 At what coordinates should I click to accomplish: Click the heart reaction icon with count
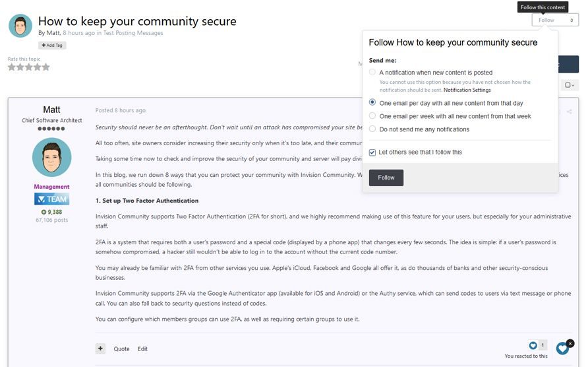point(533,345)
